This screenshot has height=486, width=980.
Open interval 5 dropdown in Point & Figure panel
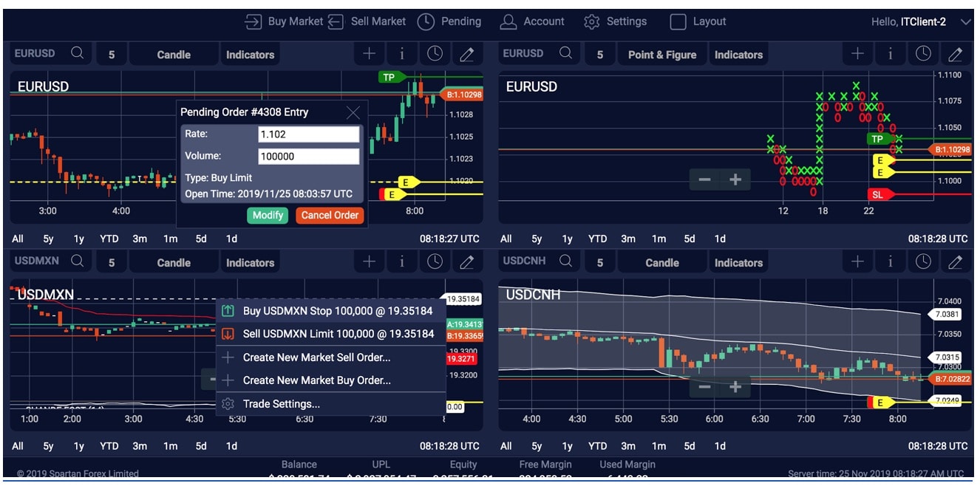coord(600,55)
